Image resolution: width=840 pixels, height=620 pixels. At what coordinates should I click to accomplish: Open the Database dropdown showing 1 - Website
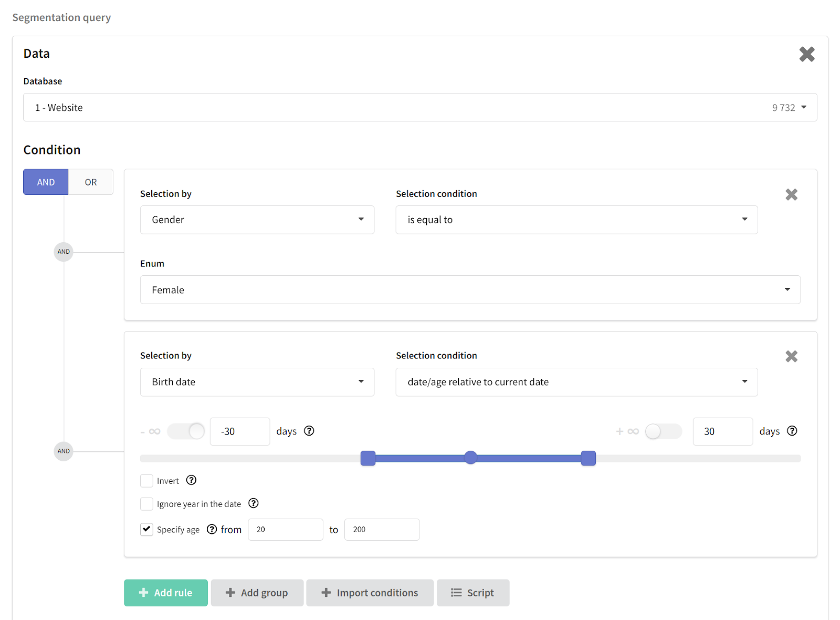click(x=420, y=107)
